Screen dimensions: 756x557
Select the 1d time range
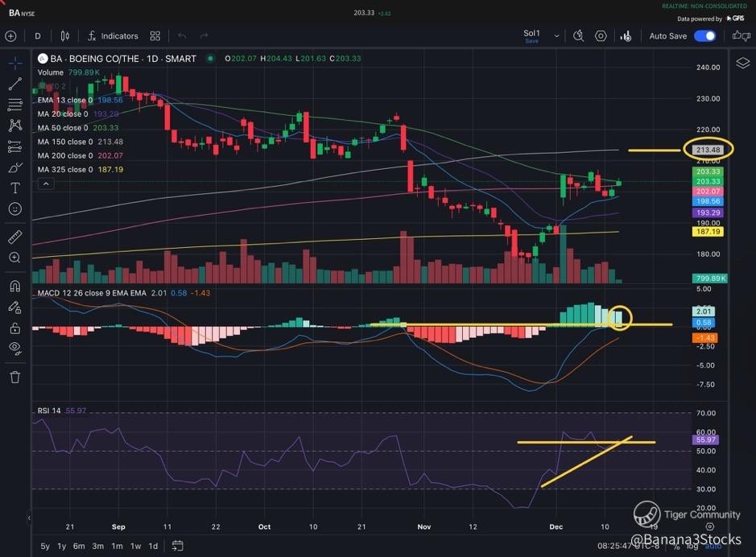click(153, 546)
